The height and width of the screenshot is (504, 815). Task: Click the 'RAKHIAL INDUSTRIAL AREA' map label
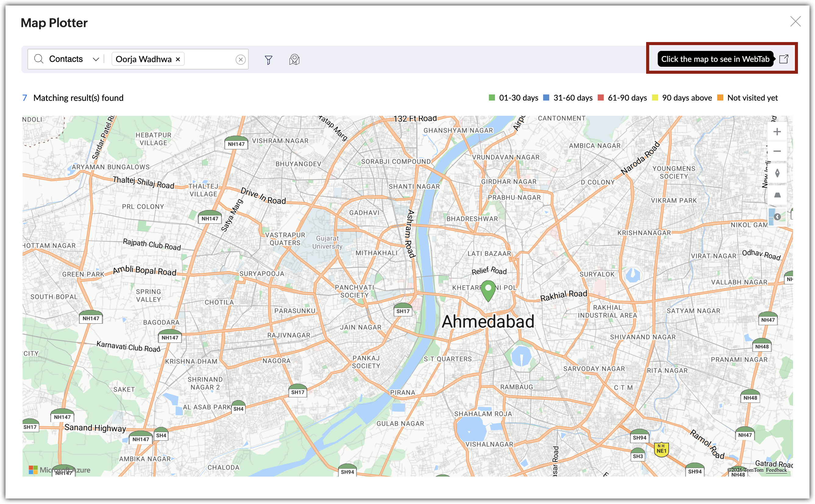[607, 311]
